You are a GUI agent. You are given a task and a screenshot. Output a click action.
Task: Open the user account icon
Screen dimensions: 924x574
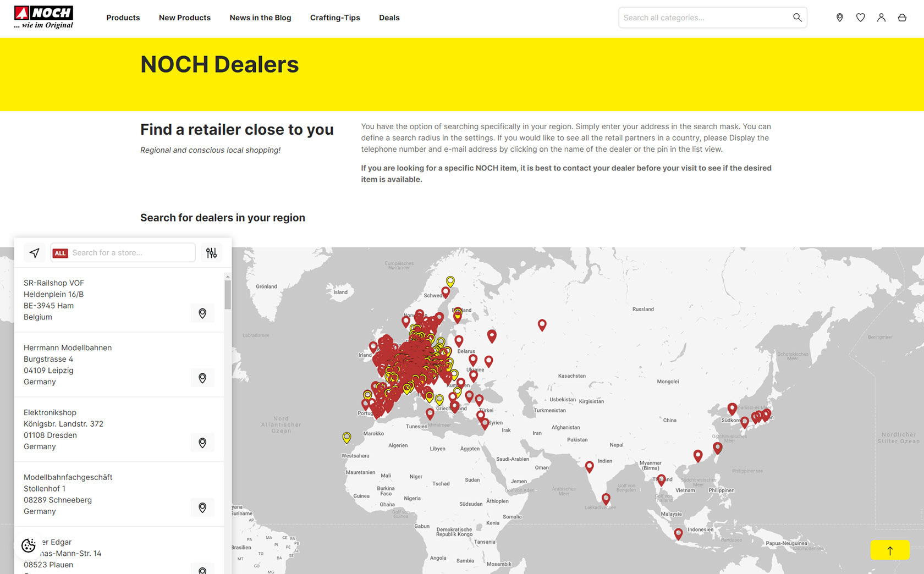point(881,18)
